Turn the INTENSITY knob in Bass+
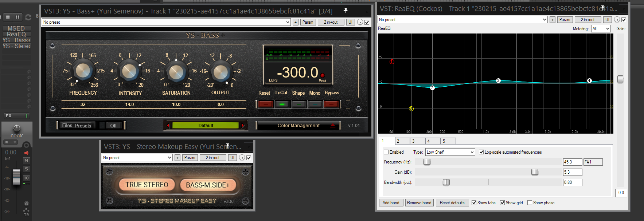Screen dimensions: 644x221 [129, 71]
